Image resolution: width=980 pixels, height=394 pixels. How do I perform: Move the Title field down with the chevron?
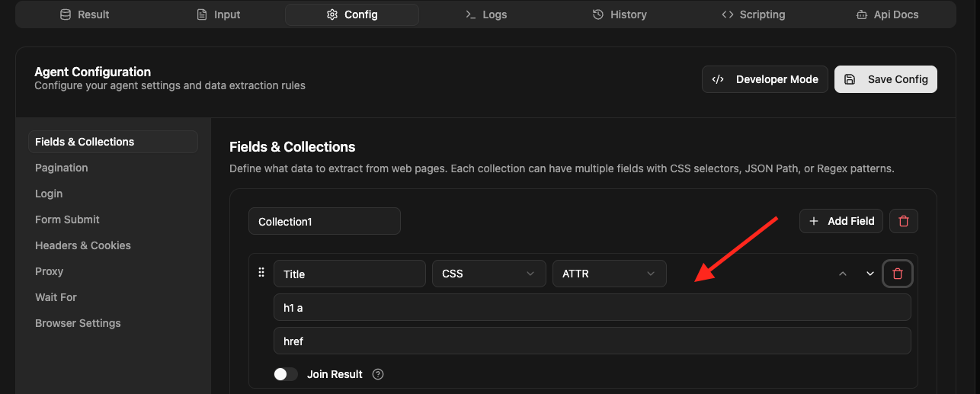(870, 274)
